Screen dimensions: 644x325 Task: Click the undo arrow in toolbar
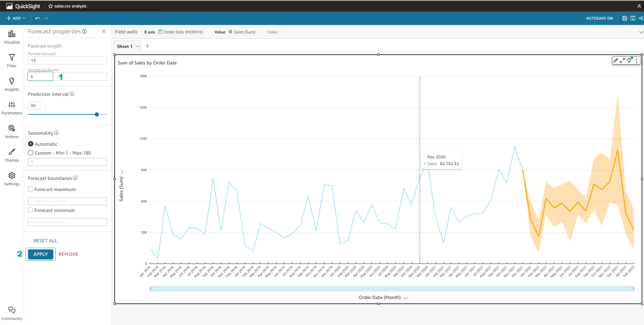coord(38,18)
